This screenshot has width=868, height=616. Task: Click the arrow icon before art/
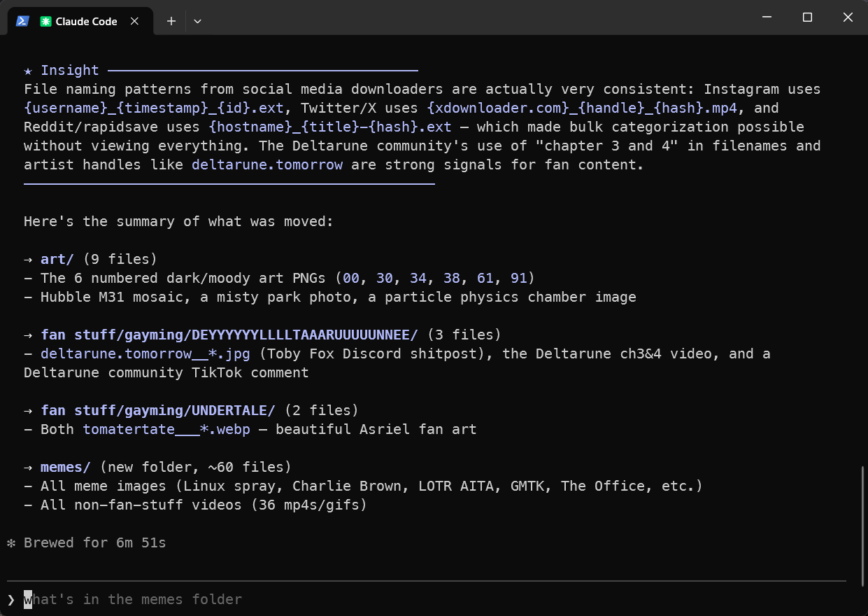(x=28, y=259)
